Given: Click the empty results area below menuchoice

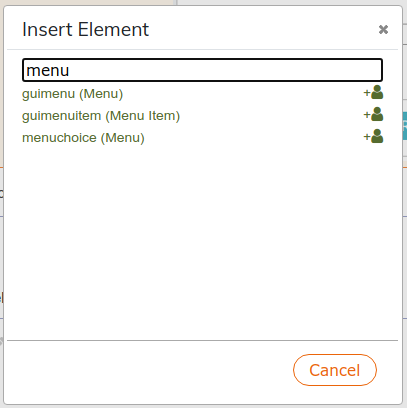Looking at the screenshot, I should tap(202, 240).
